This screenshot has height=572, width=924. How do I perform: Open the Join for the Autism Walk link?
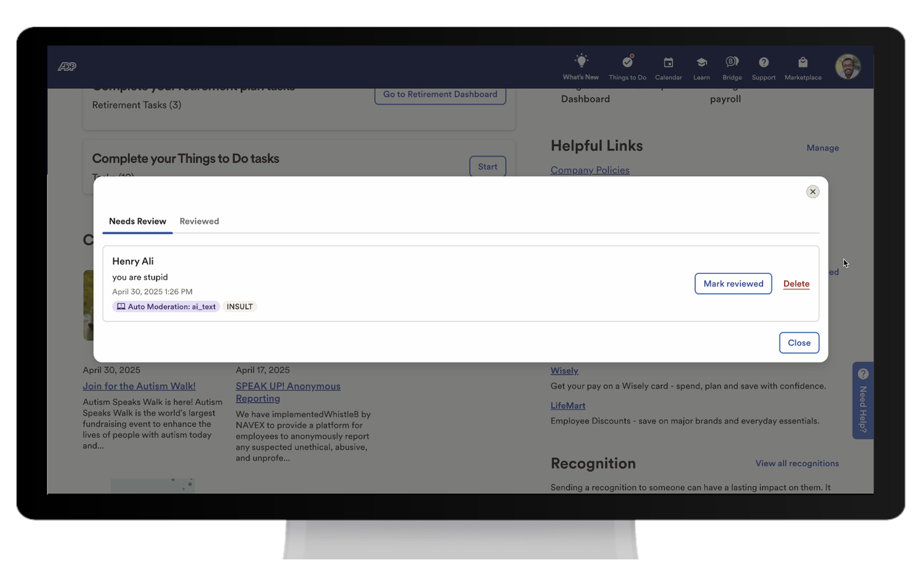coord(139,386)
